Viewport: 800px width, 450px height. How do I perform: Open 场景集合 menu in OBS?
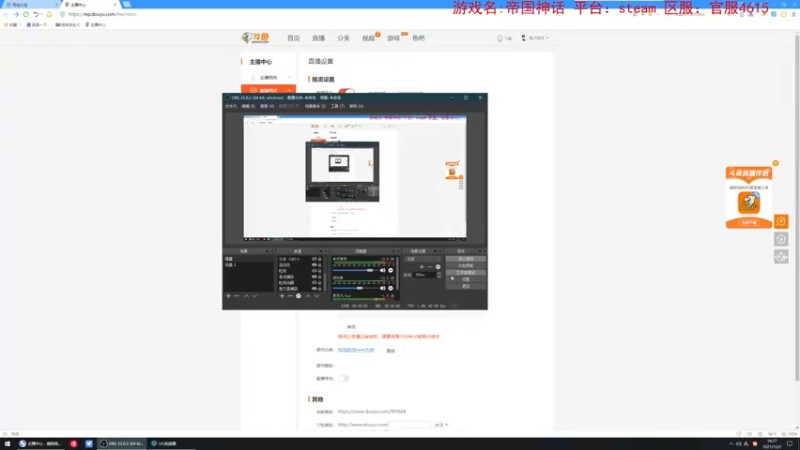click(x=315, y=106)
